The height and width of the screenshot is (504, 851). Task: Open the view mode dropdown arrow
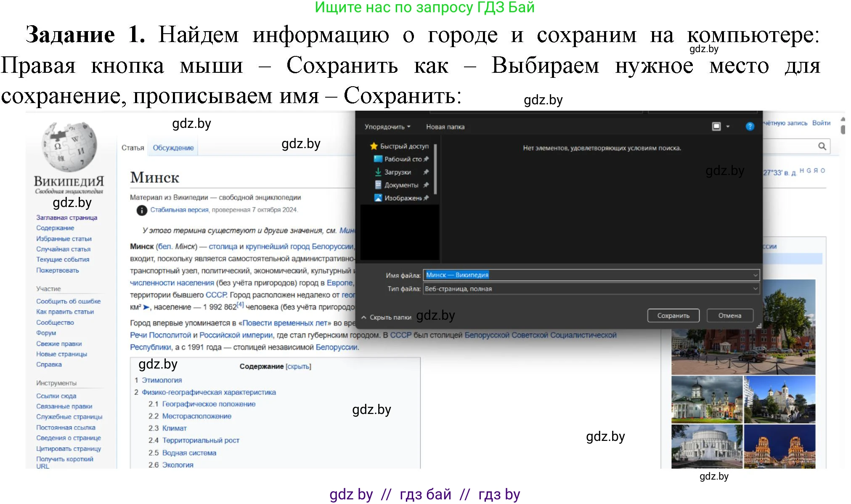728,126
